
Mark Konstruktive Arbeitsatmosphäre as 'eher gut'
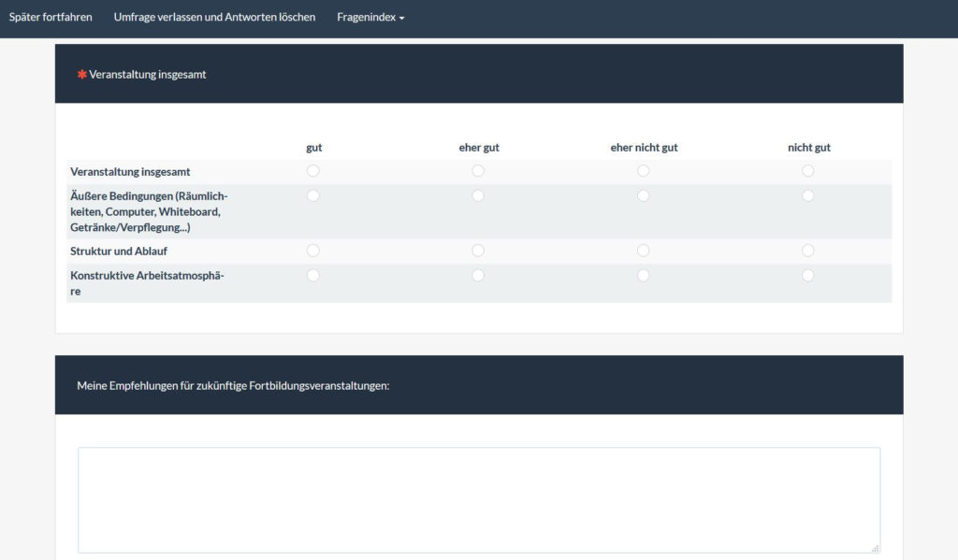pyautogui.click(x=478, y=276)
